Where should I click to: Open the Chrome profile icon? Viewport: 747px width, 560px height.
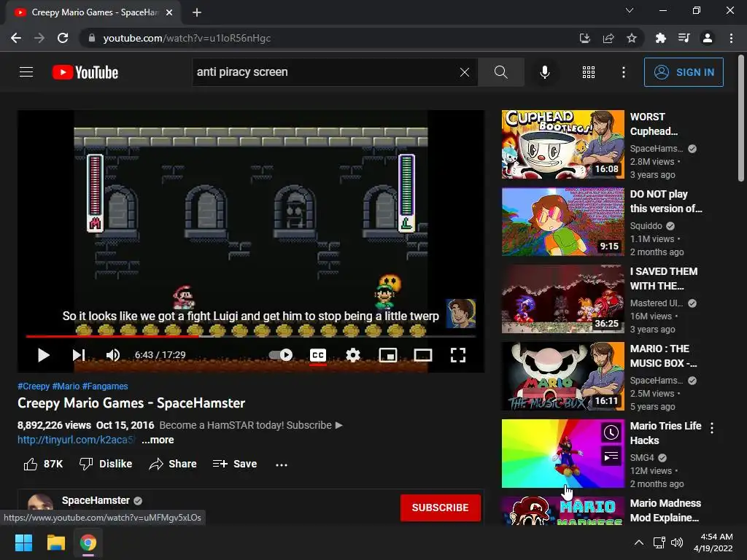coord(708,38)
